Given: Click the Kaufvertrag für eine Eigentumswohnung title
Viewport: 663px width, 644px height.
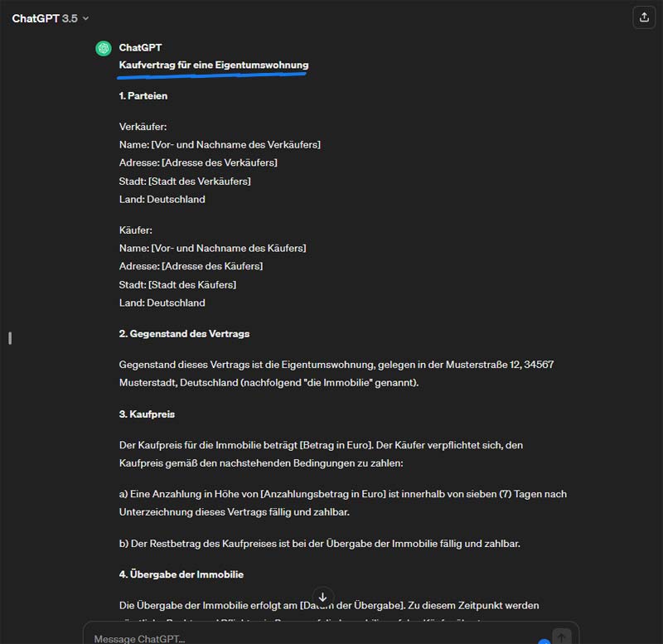Looking at the screenshot, I should point(214,65).
